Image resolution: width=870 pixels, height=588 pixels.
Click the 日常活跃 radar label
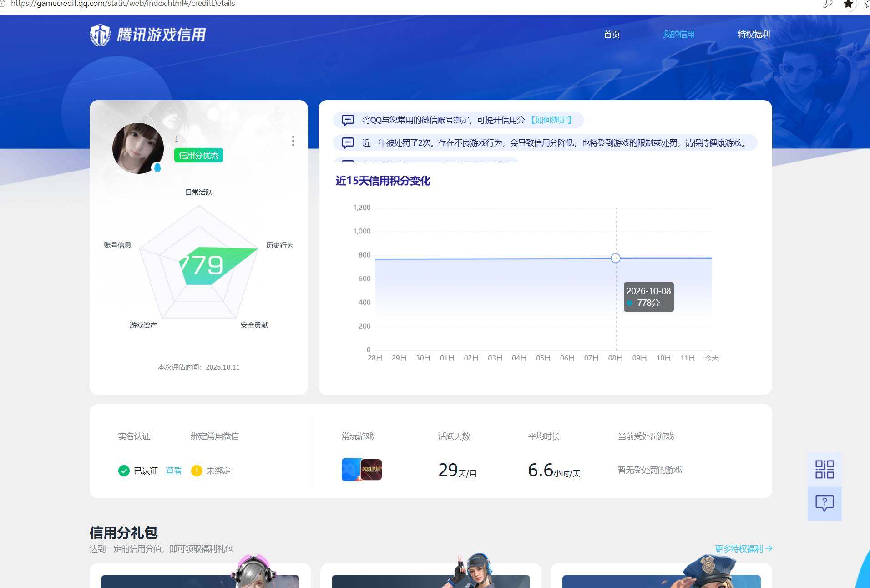[199, 193]
